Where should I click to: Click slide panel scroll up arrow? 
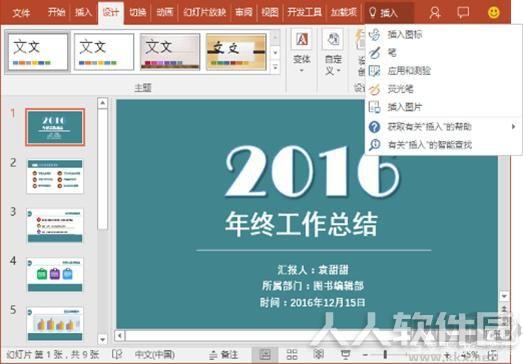[103, 103]
